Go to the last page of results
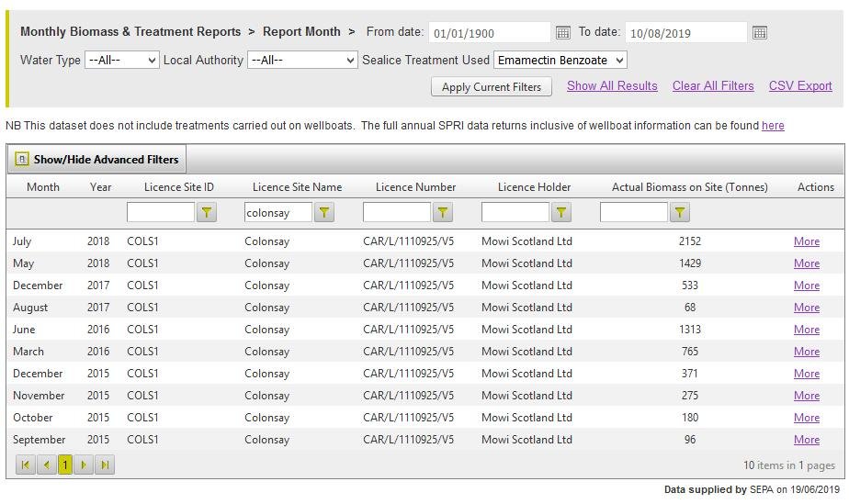849x504 pixels. click(x=105, y=465)
